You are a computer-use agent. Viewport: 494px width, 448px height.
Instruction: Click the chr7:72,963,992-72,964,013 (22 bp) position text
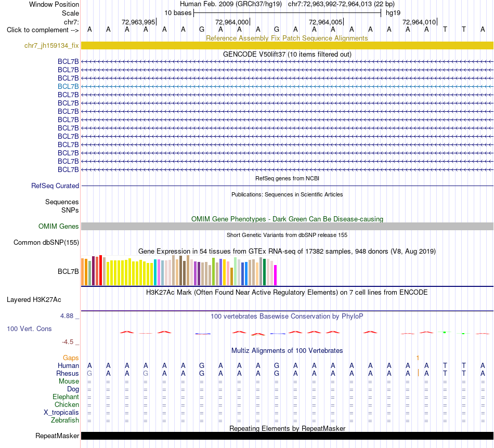341,4
